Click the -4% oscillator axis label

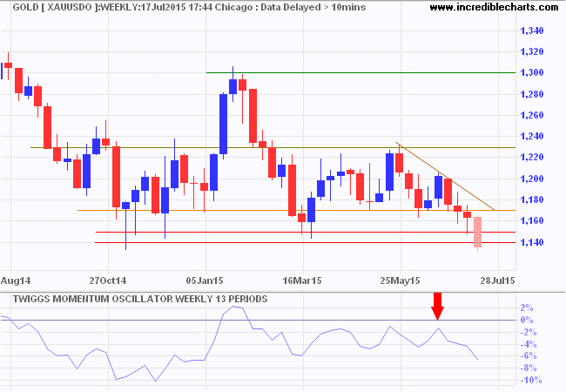coord(528,345)
